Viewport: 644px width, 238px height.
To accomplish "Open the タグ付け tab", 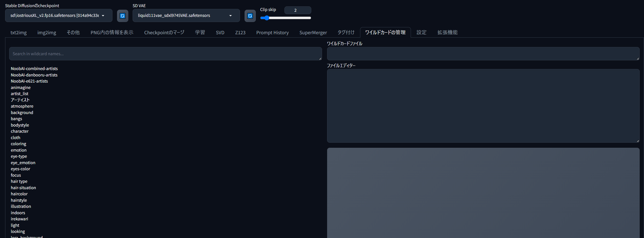I will [x=346, y=32].
